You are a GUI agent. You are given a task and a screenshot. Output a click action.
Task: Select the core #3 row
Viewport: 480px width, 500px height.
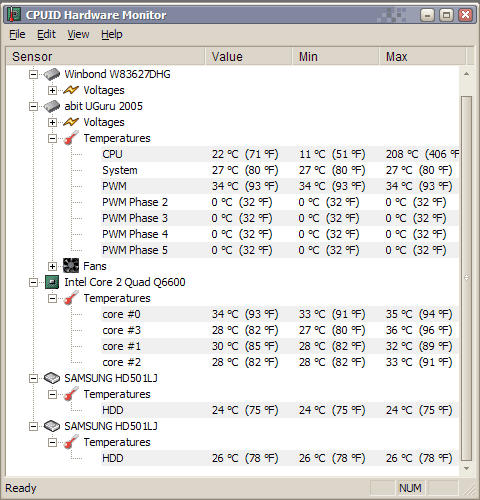tap(280, 330)
